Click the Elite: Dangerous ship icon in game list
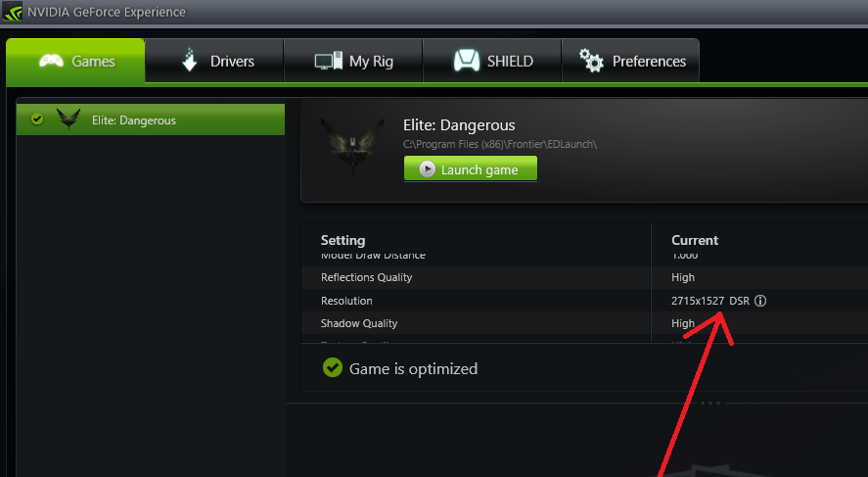 pyautogui.click(x=69, y=119)
